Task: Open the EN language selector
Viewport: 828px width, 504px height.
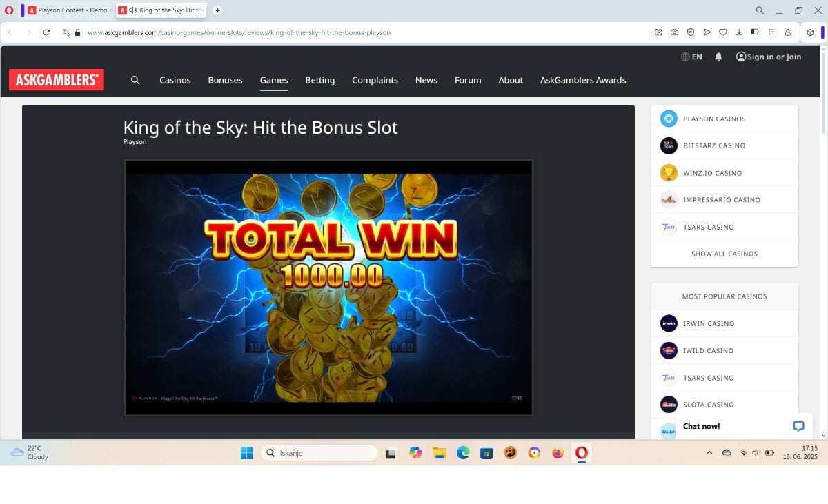Action: 691,57
